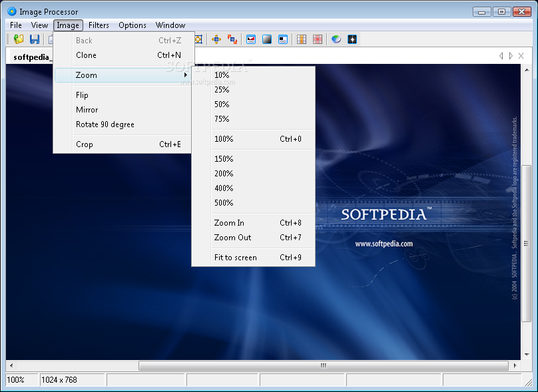The height and width of the screenshot is (392, 538).
Task: Click the orange grid toolbar icon
Action: (302, 39)
